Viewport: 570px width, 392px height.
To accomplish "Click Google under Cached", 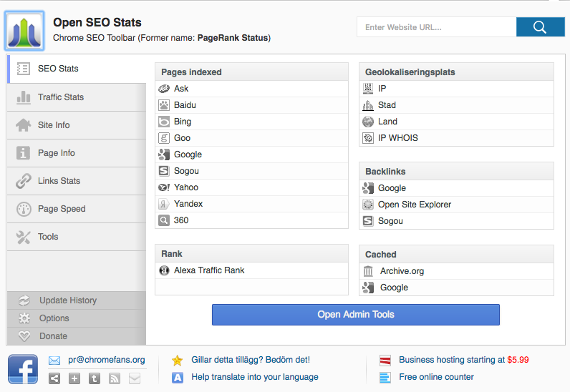I will pyautogui.click(x=456, y=288).
